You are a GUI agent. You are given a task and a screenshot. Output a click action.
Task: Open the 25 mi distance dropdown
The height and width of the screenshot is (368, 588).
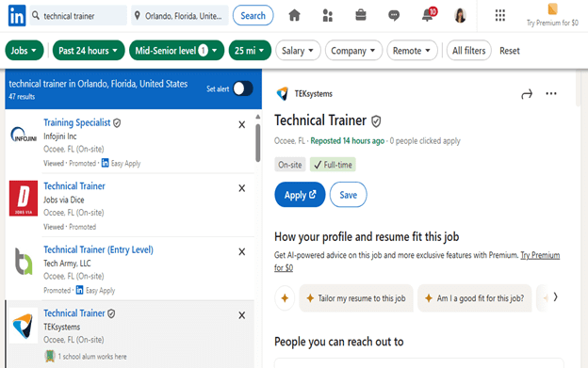coord(250,50)
